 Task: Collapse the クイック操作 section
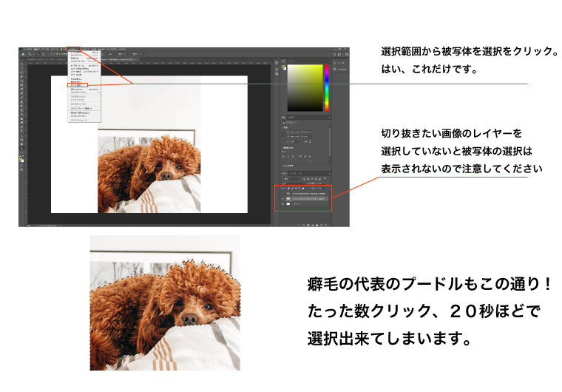[282, 166]
